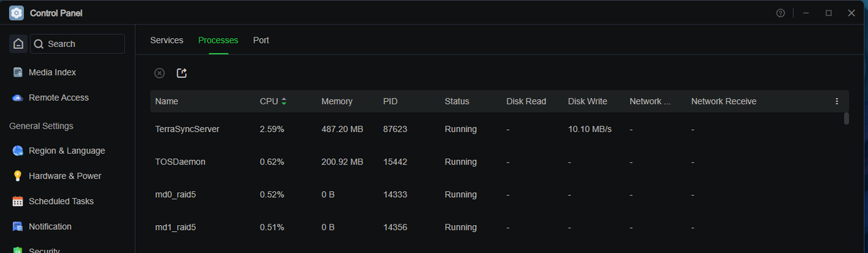Switch to the Services tab
The image size is (868, 253).
166,40
